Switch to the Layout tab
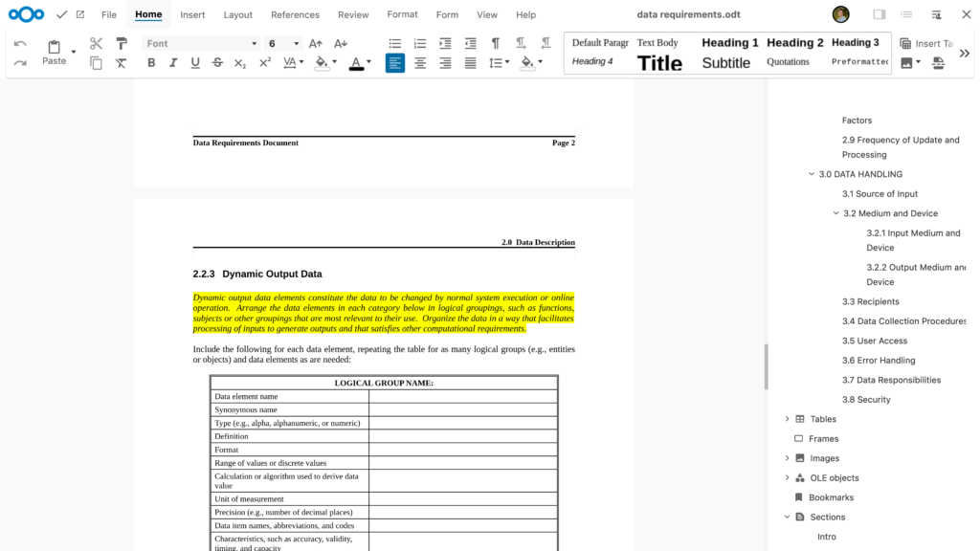980x551 pixels. click(238, 14)
